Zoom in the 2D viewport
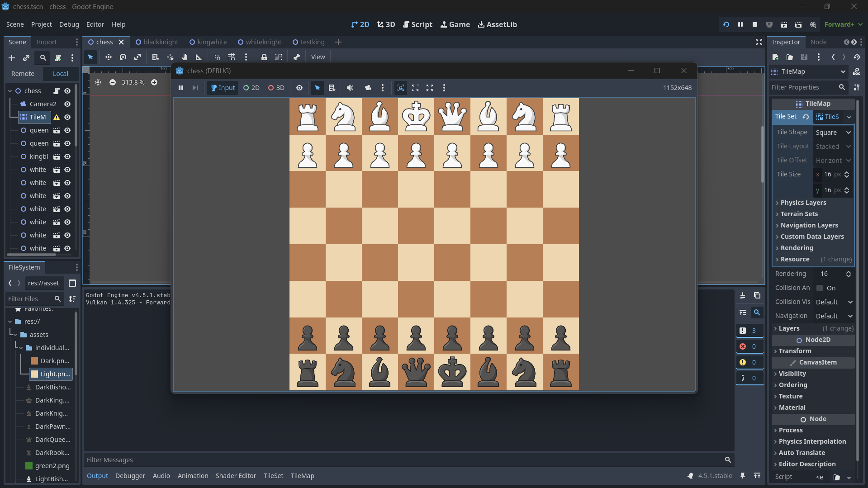Viewport: 868px width, 488px height. coord(154,82)
